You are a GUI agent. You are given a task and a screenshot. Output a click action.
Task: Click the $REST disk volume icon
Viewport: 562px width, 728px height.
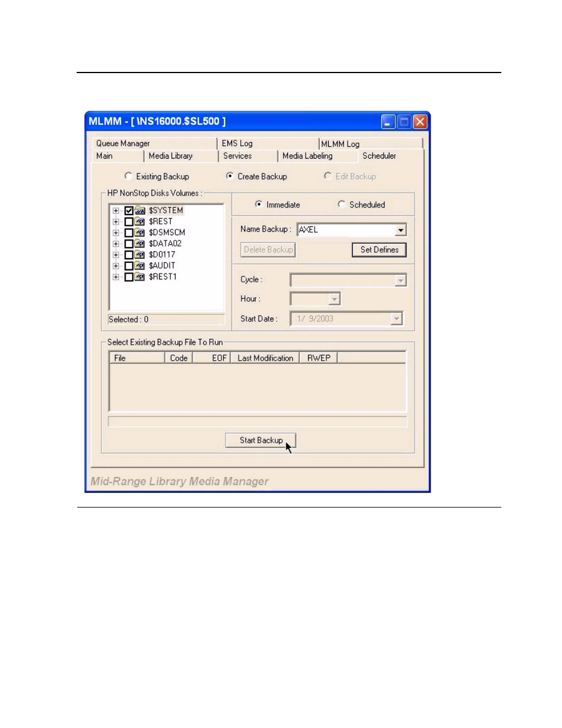[140, 222]
